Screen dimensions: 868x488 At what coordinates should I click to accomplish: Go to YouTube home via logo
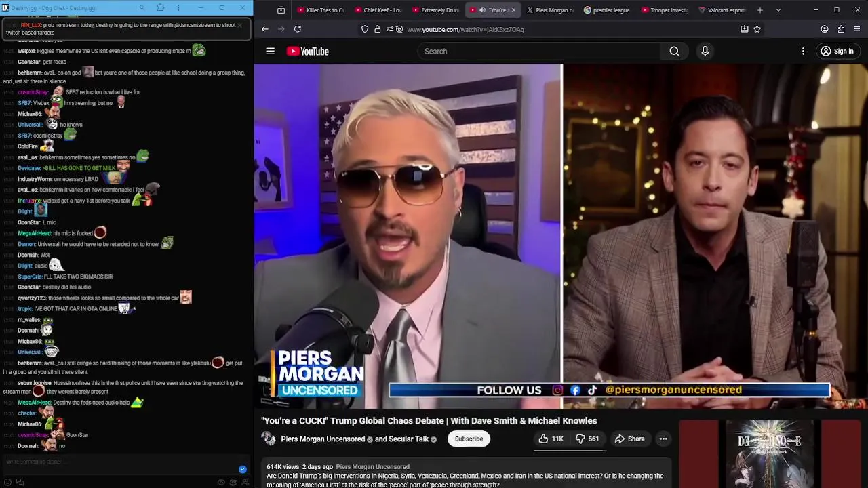[307, 52]
